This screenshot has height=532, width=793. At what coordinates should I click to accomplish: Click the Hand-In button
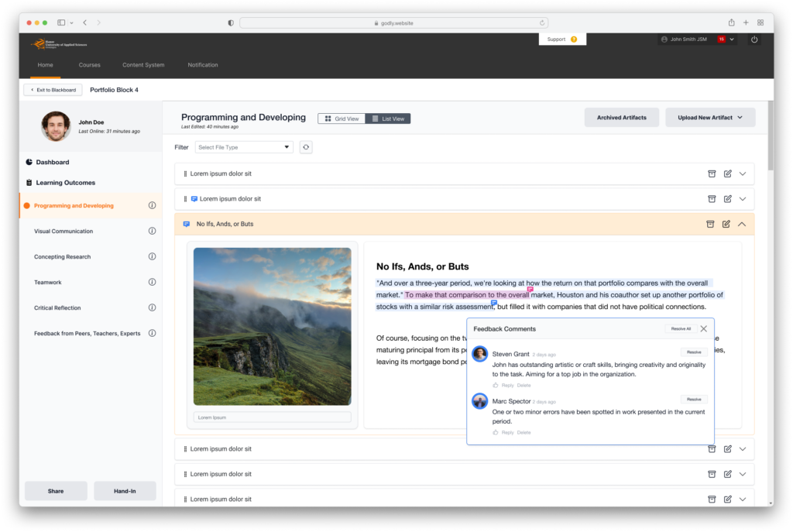tap(125, 491)
